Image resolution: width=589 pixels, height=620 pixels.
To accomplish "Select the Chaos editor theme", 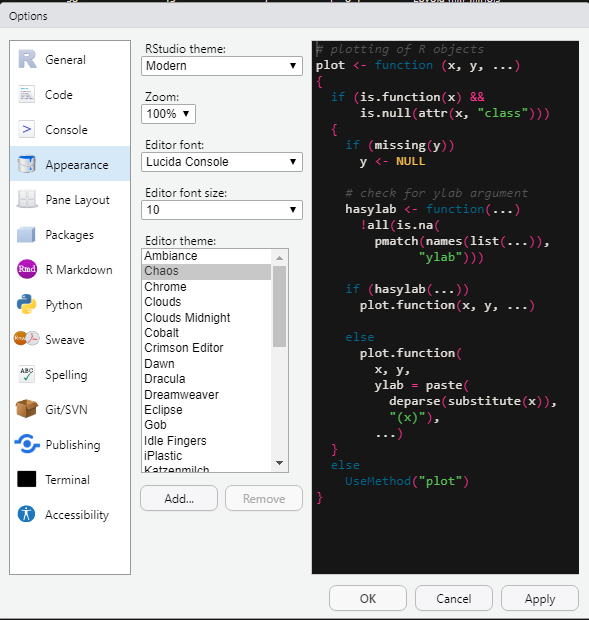I will [x=206, y=271].
